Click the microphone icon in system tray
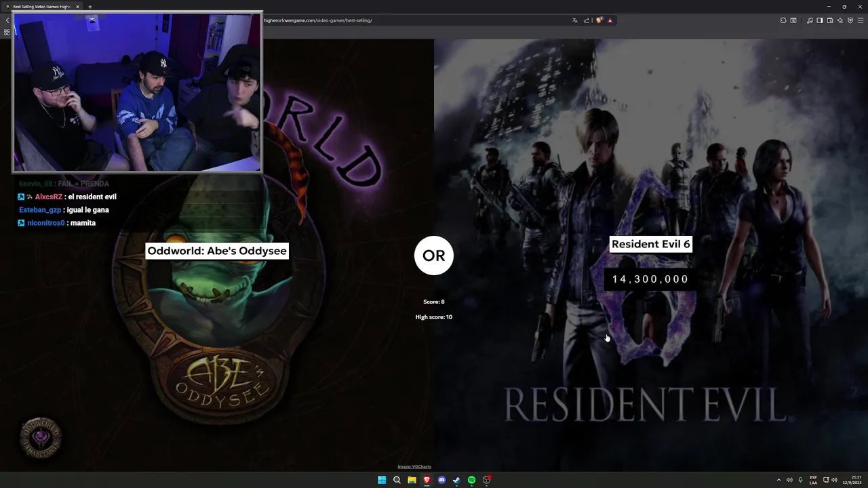This screenshot has width=868, height=488. pos(800,480)
